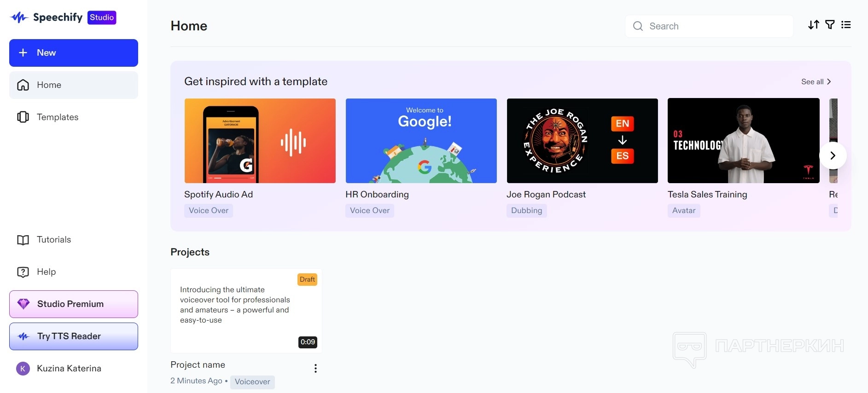Click the Speechify waveform logo icon

point(19,17)
